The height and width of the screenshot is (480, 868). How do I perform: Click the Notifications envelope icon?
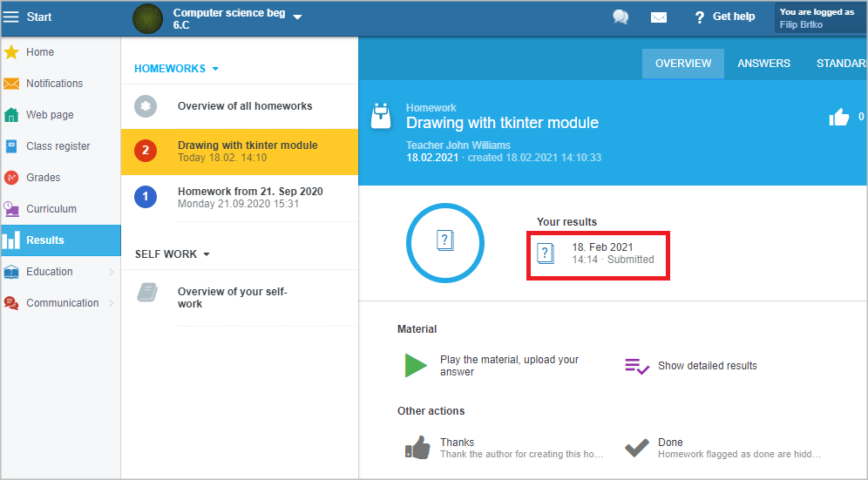click(x=11, y=84)
